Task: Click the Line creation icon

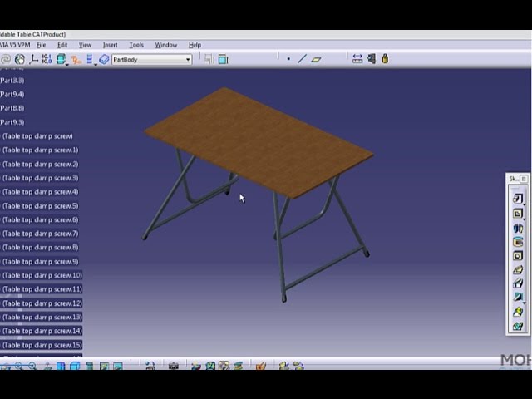Action: click(302, 59)
